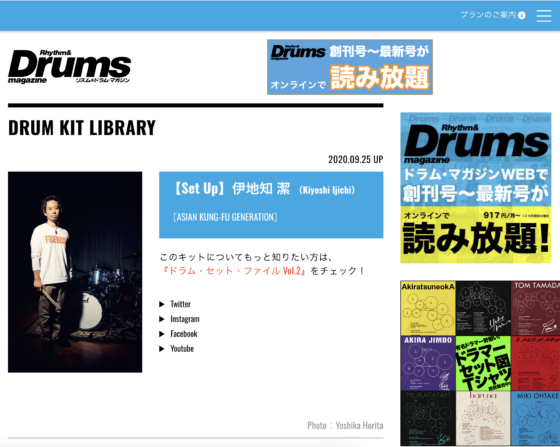
Task: Click the DRUM KIT LIBRARY heading
Action: [x=82, y=128]
